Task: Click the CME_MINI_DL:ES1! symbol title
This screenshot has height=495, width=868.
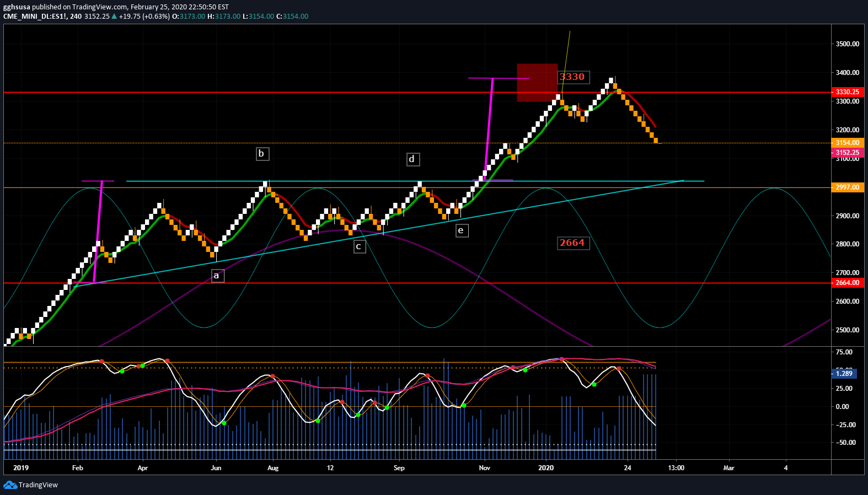Action: tap(35, 17)
